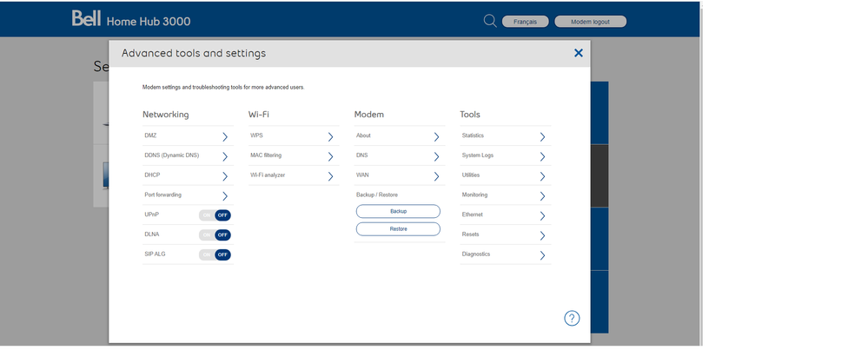
Task: Click the search magnifier icon in header
Action: (490, 21)
